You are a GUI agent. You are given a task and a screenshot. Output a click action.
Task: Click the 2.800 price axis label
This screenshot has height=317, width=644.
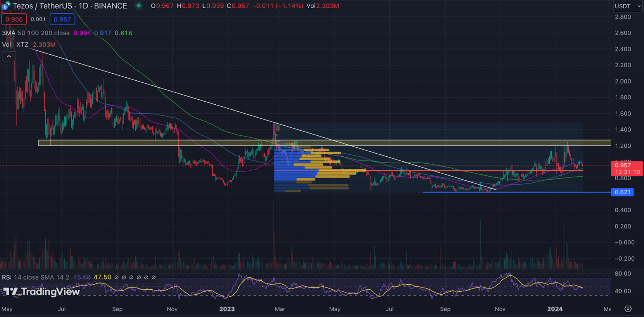623,17
